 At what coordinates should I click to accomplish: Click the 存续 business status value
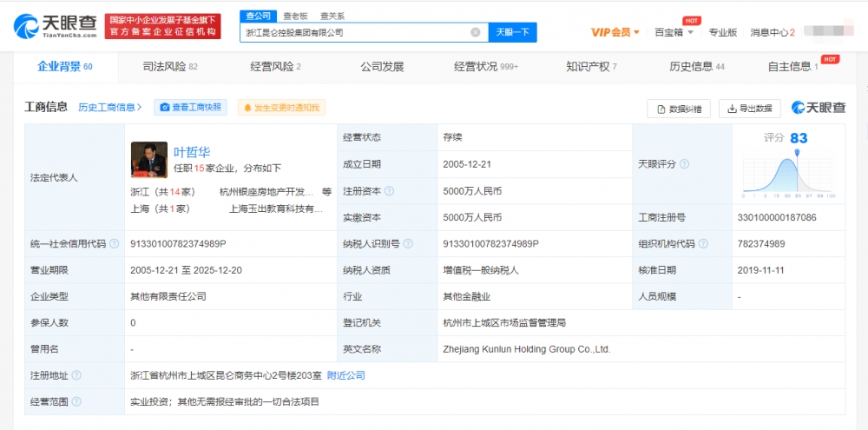click(x=452, y=137)
